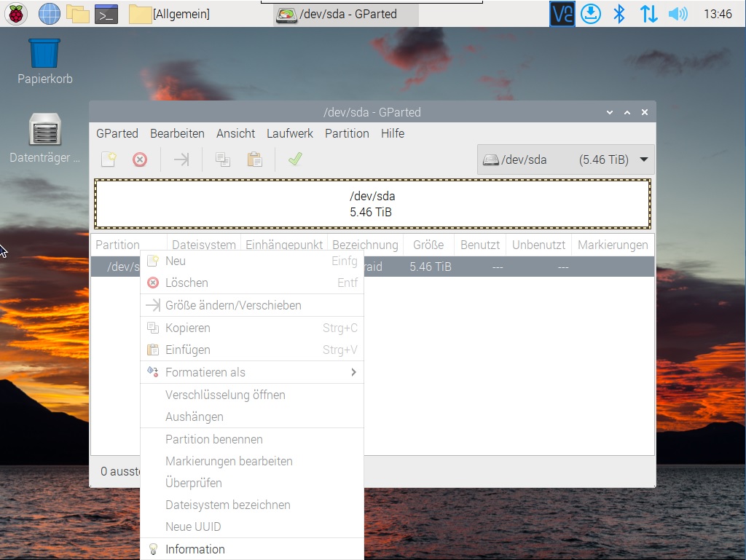Choose Partition benennen in context menu
Screen dimensions: 746x560
(252, 439)
